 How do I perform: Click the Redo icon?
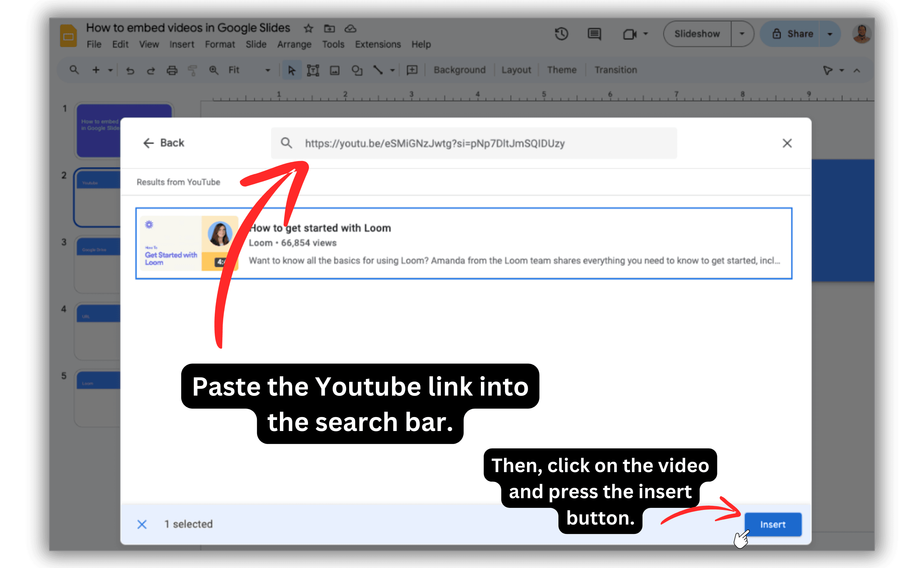coord(151,70)
